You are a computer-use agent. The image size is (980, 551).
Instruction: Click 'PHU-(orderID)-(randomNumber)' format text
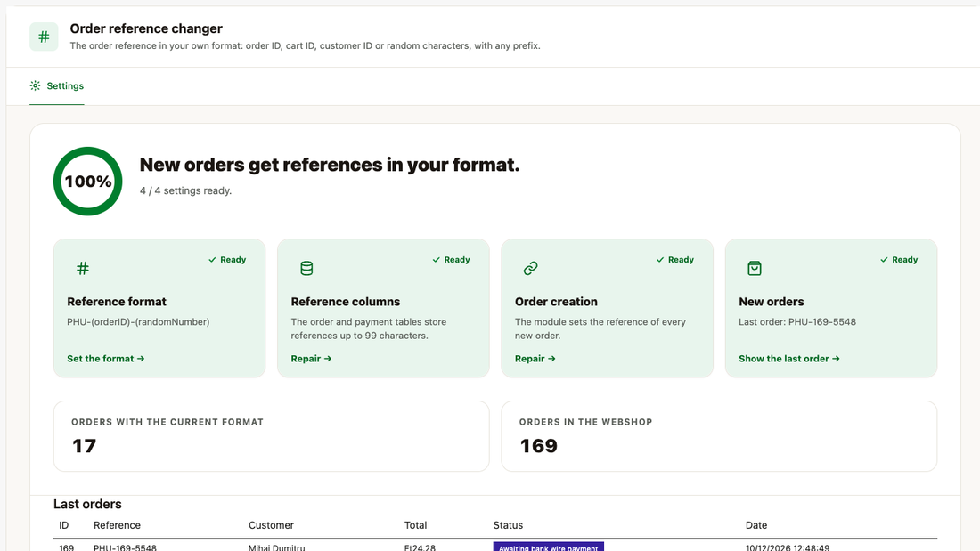click(138, 321)
